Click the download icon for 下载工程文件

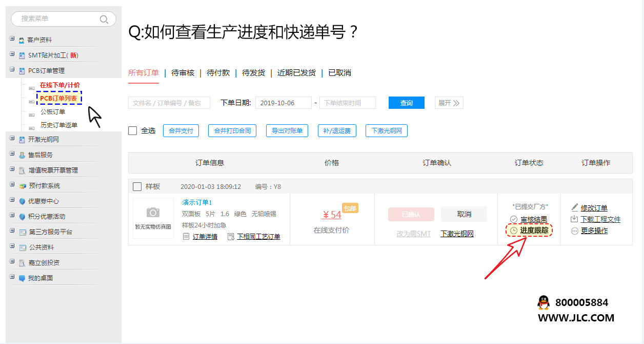click(x=574, y=219)
